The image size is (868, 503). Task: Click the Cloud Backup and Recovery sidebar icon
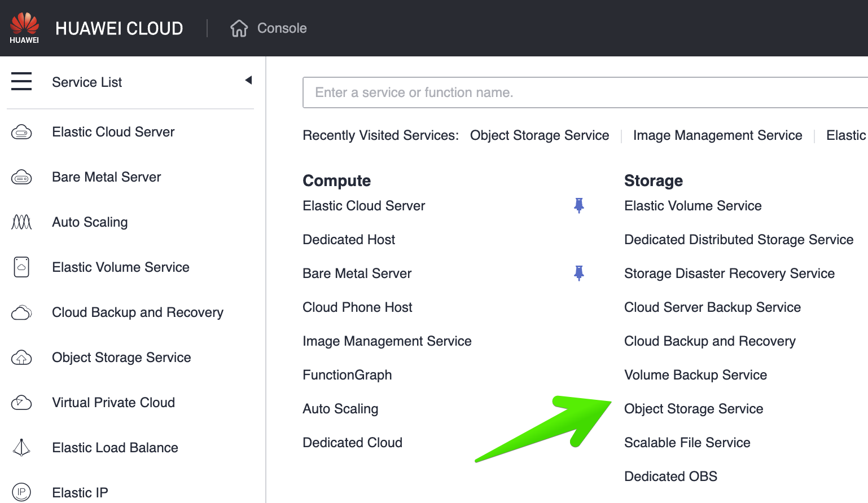tap(21, 312)
